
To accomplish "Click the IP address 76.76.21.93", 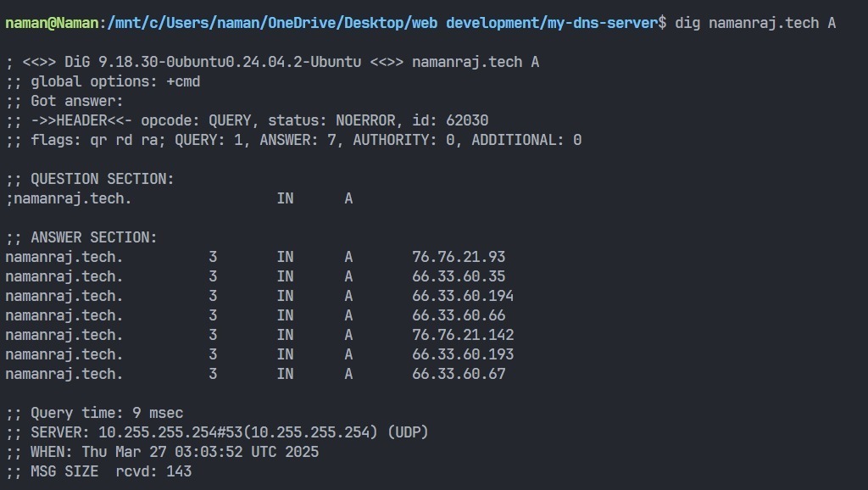I will (x=459, y=257).
